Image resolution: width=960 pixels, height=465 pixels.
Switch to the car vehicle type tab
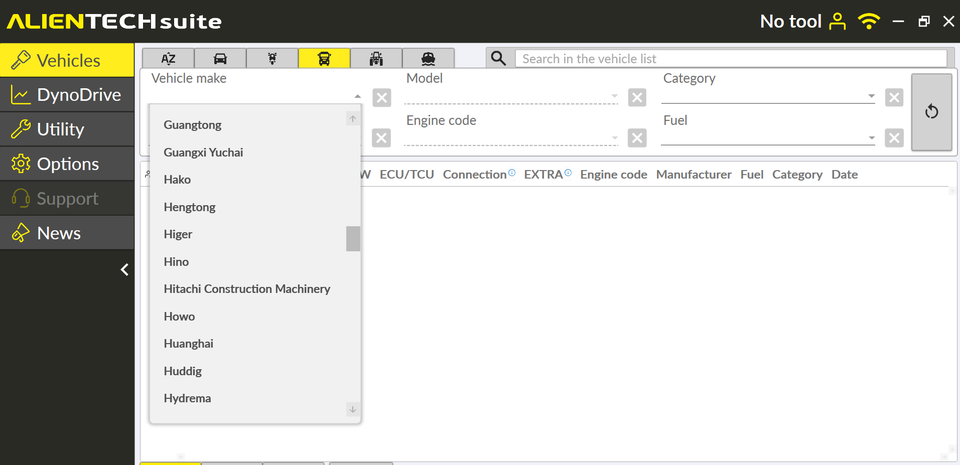tap(220, 58)
